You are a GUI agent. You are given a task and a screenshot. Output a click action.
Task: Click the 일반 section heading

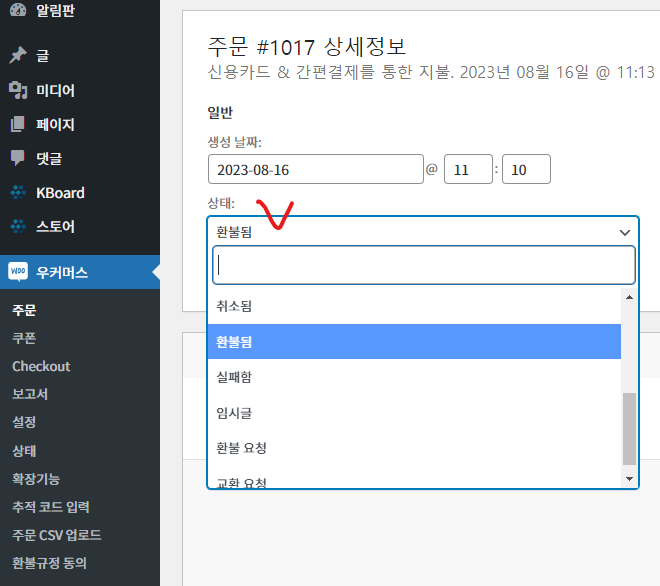[220, 112]
